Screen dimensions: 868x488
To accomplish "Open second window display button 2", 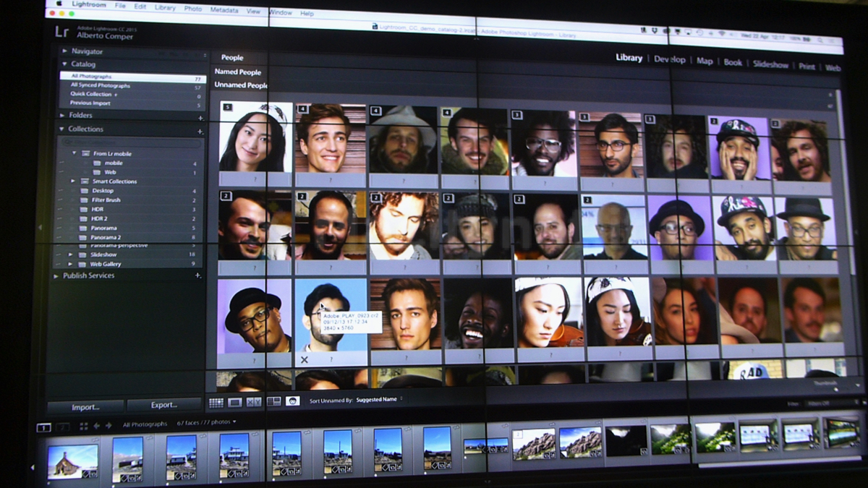I will tap(63, 427).
